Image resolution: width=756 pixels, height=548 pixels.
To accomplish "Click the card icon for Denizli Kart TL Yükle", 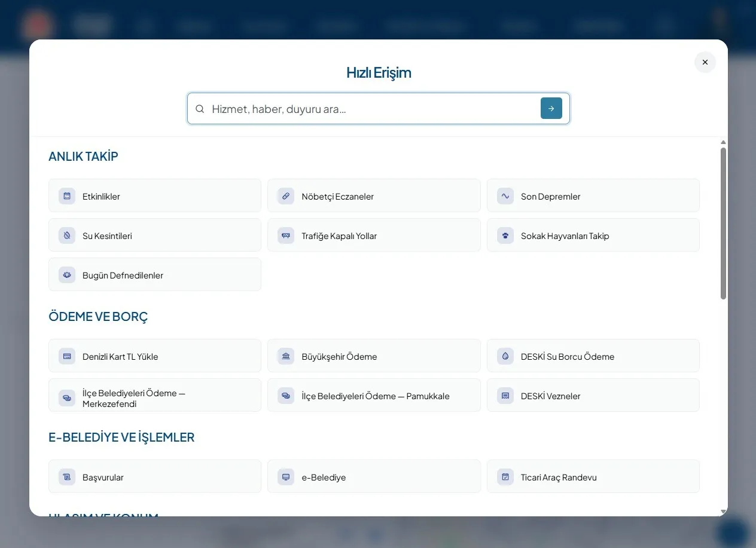I will click(x=67, y=356).
